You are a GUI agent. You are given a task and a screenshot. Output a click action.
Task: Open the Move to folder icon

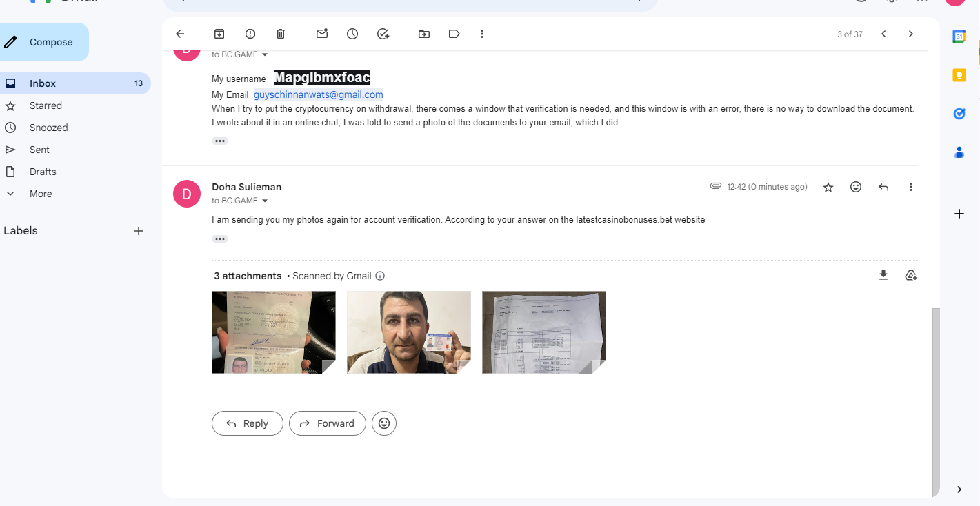click(423, 34)
